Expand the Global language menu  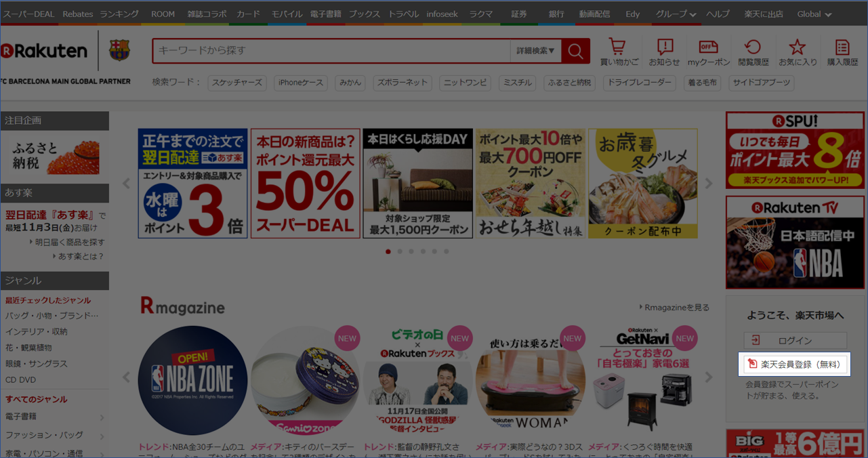pos(814,14)
